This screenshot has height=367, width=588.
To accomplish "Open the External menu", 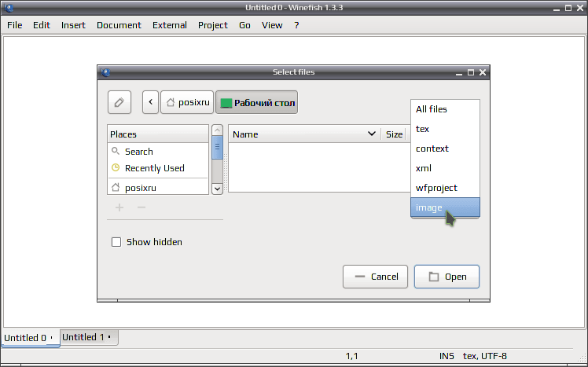I will [x=170, y=25].
